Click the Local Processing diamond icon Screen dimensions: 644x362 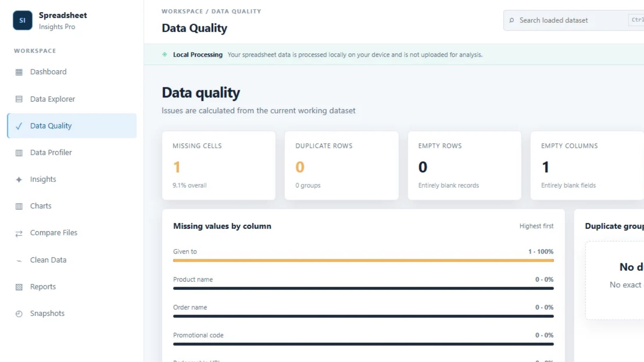(x=165, y=54)
